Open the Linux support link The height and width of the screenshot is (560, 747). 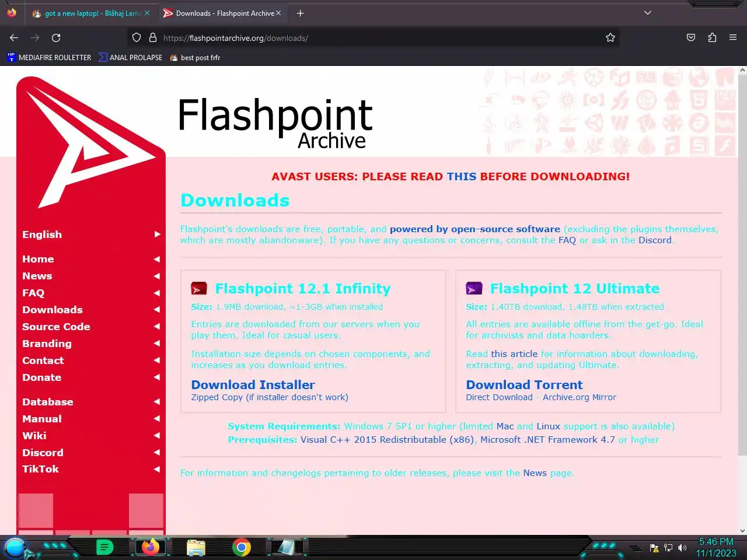[548, 426]
